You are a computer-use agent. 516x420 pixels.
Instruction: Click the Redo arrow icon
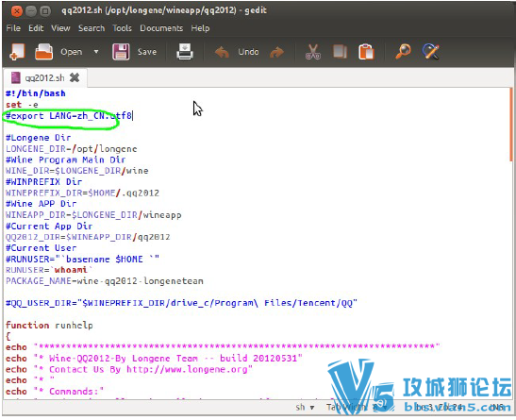pyautogui.click(x=276, y=52)
